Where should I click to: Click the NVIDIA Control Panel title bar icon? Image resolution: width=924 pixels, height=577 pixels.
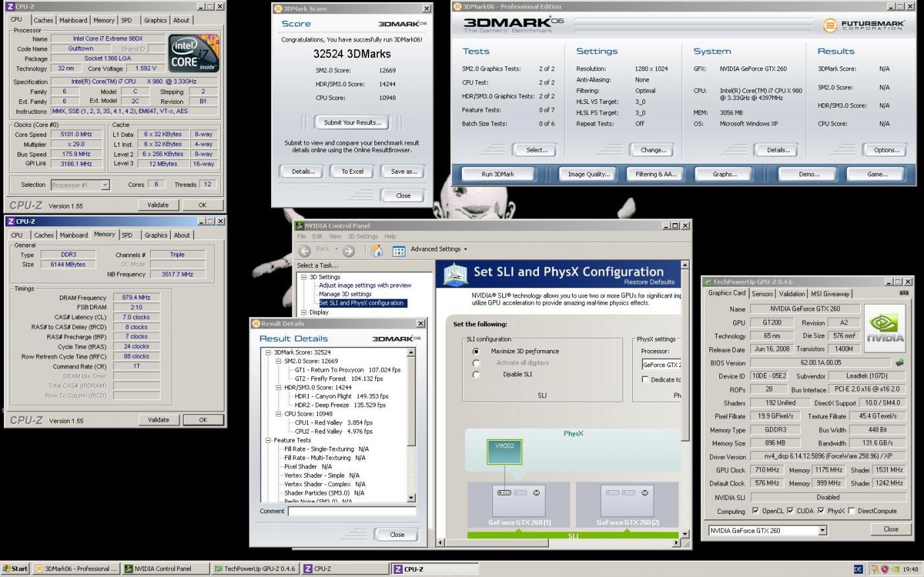pos(300,226)
